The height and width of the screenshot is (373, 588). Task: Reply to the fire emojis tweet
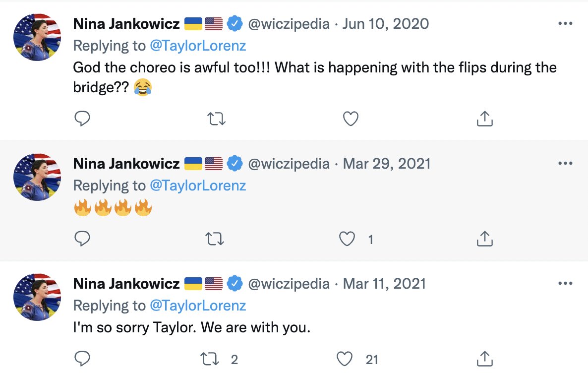click(82, 239)
